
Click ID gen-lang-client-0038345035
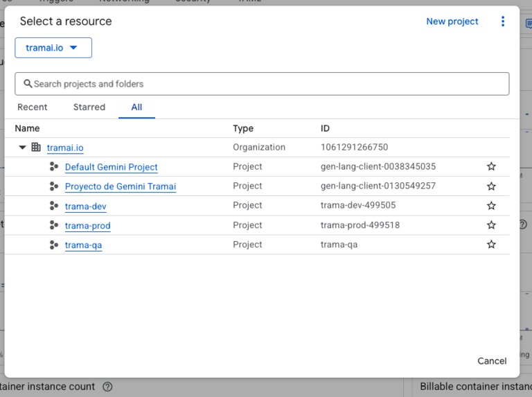378,166
